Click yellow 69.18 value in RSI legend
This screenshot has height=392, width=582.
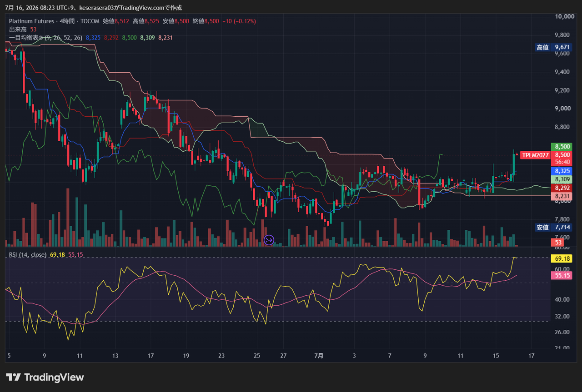point(57,254)
